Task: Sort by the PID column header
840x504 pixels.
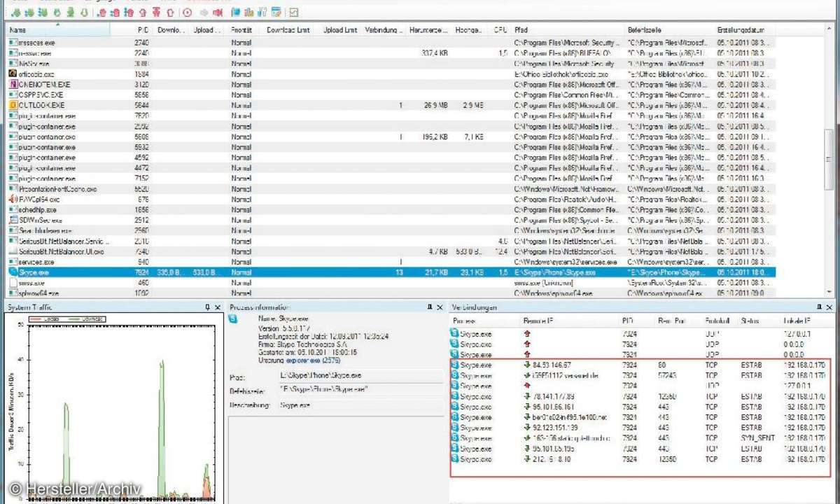Action: (133, 30)
